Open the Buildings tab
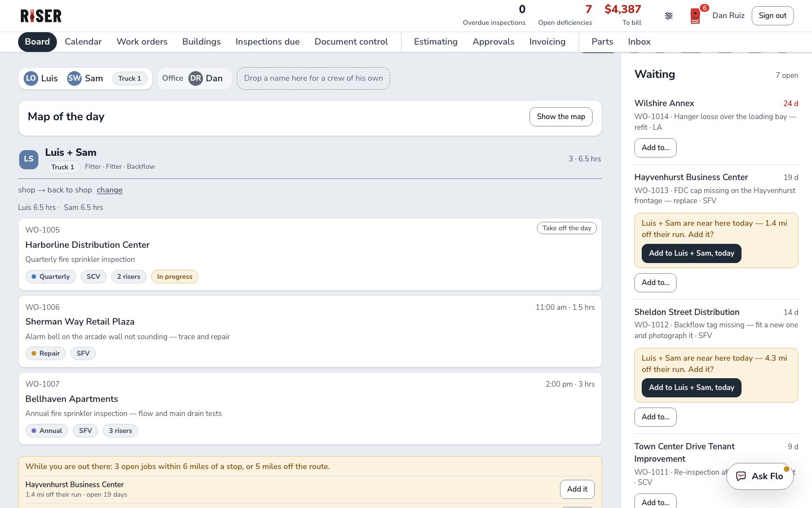This screenshot has width=812, height=508. coord(201,42)
